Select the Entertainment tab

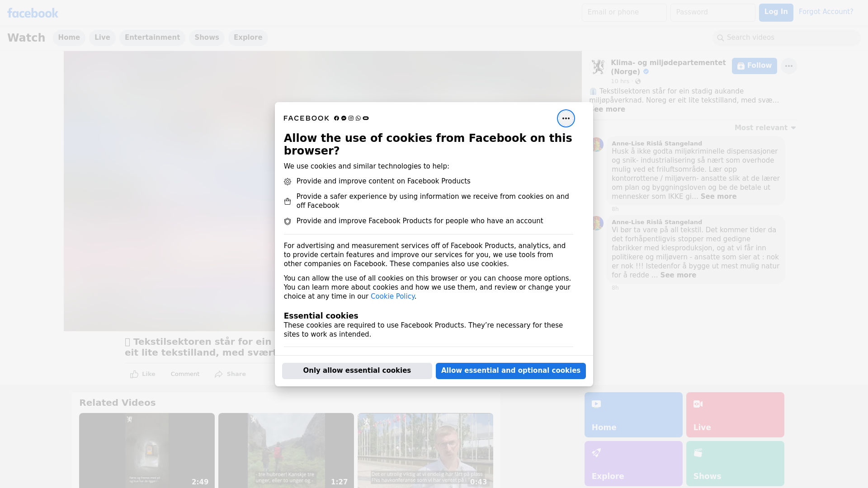point(152,38)
